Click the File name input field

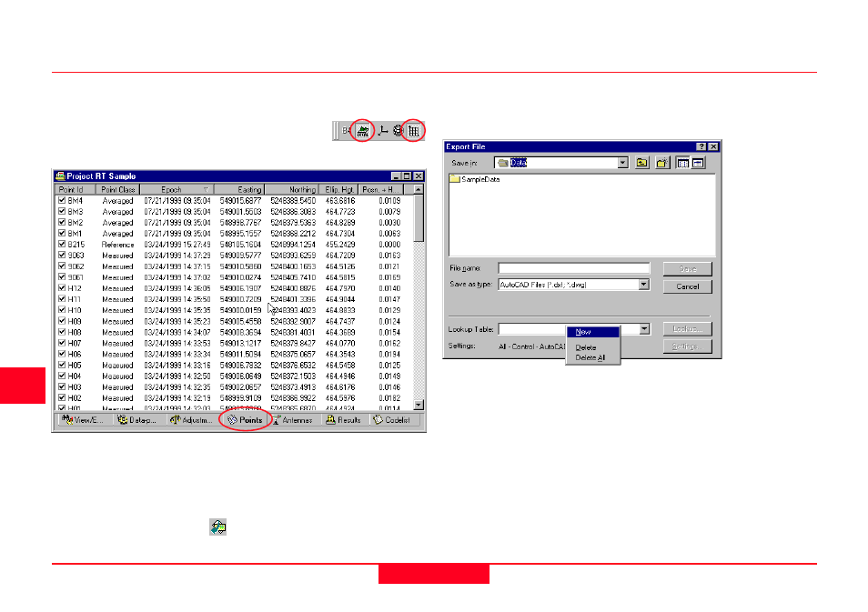573,268
